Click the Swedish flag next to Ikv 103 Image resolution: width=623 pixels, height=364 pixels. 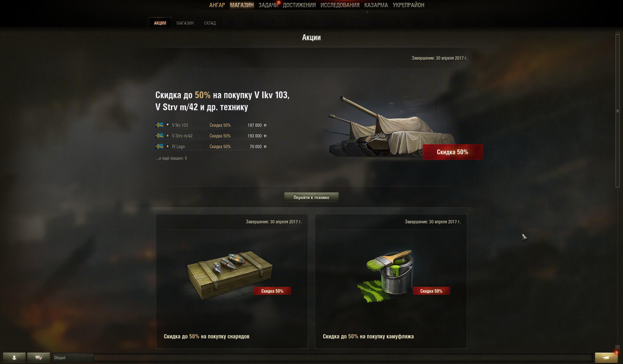pyautogui.click(x=159, y=125)
